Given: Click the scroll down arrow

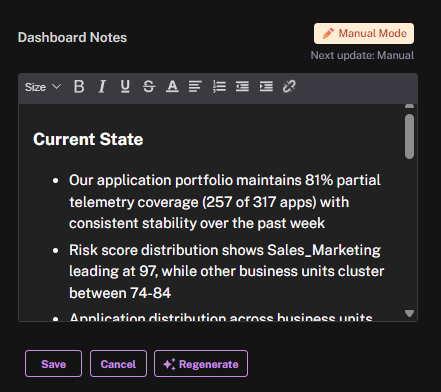Looking at the screenshot, I should [409, 313].
